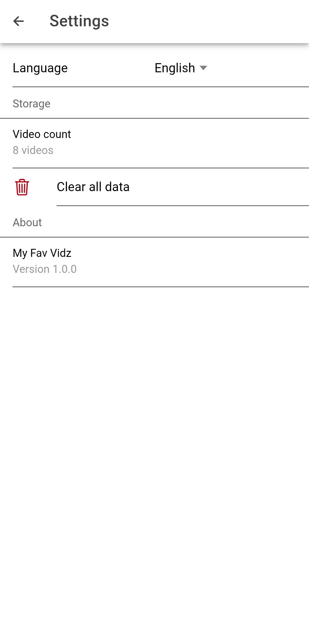Click the divider under the Storage header
The image size is (309, 644).
pyautogui.click(x=154, y=118)
